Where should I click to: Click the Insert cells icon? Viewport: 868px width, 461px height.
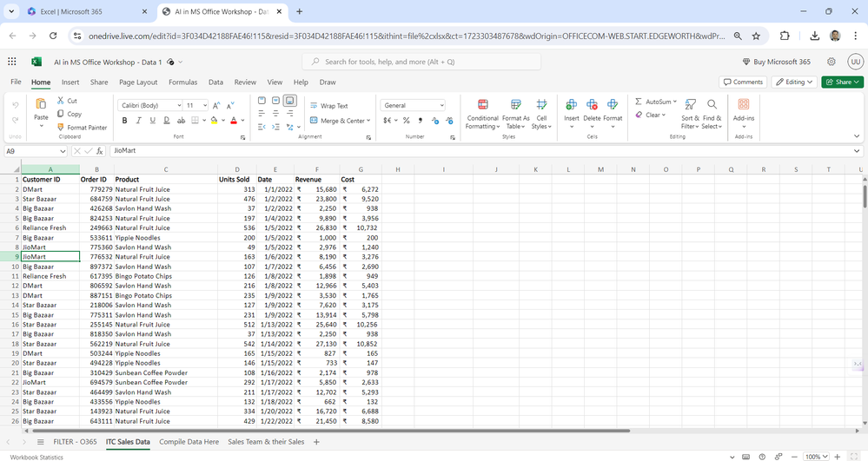pyautogui.click(x=572, y=104)
